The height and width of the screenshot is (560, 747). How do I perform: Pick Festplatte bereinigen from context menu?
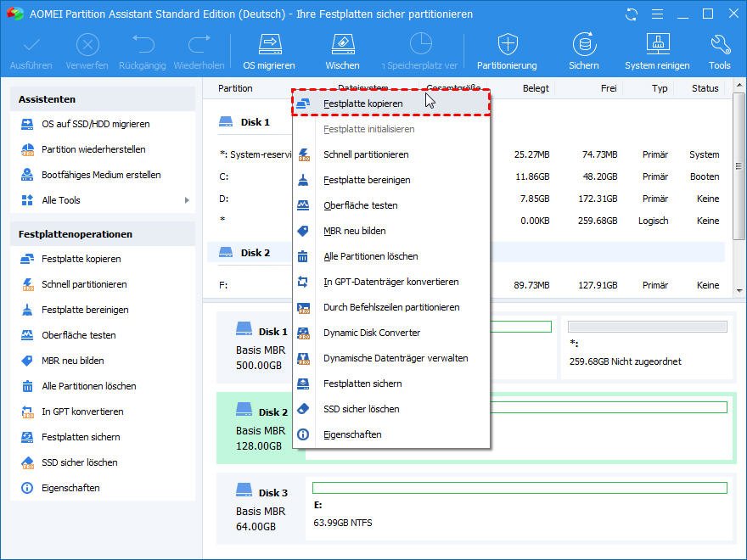click(391, 180)
